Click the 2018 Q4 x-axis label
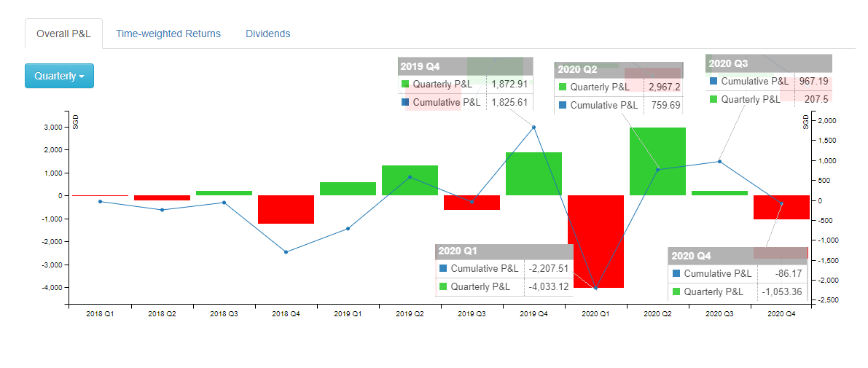 (286, 314)
